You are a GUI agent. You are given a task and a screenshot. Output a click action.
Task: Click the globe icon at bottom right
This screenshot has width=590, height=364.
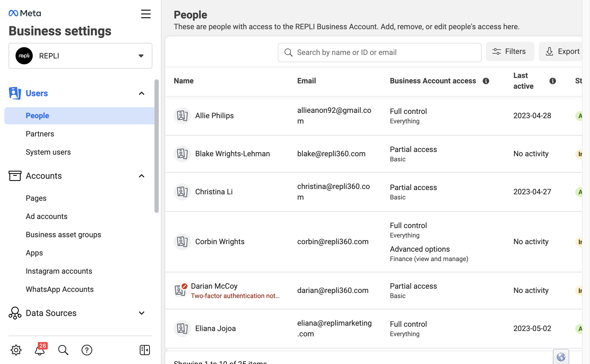pyautogui.click(x=561, y=357)
